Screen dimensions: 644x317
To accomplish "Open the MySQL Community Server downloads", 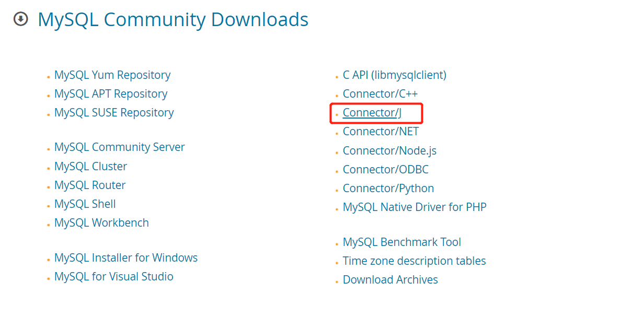I will 120,147.
